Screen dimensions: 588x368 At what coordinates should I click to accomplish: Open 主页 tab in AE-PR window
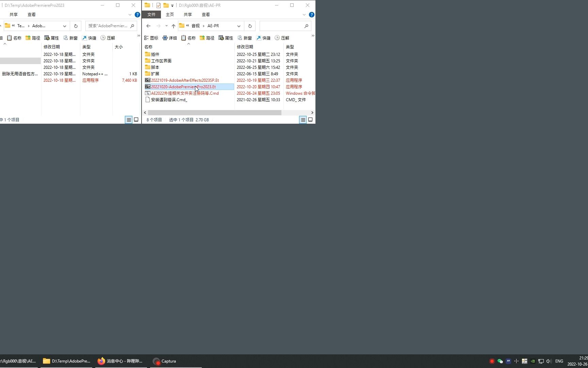[169, 15]
